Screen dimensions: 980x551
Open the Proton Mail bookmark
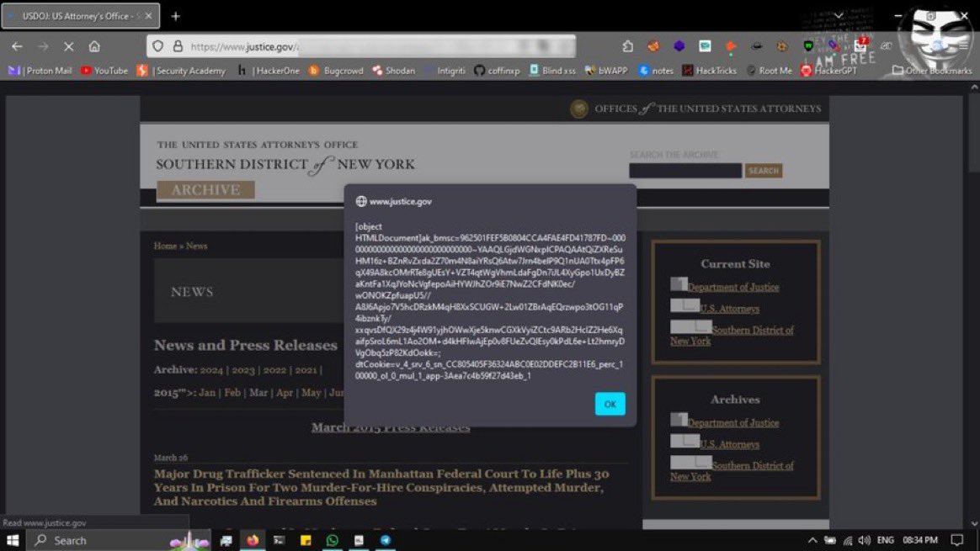(40, 71)
